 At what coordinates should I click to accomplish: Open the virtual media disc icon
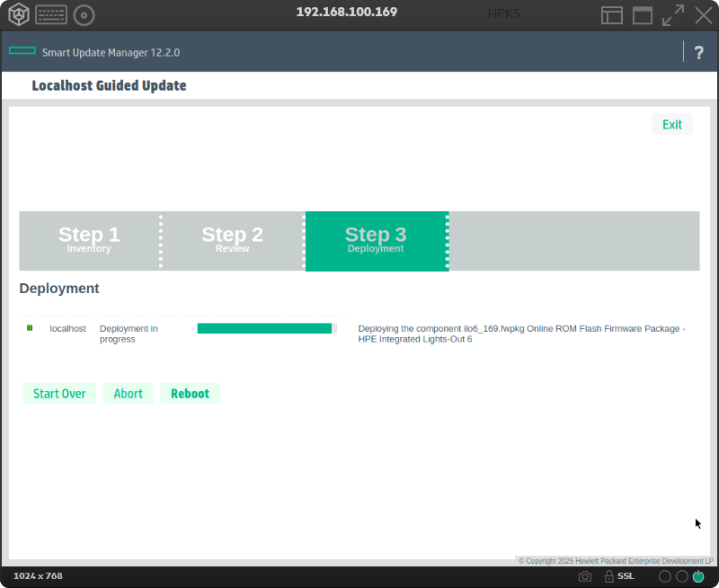coord(83,14)
